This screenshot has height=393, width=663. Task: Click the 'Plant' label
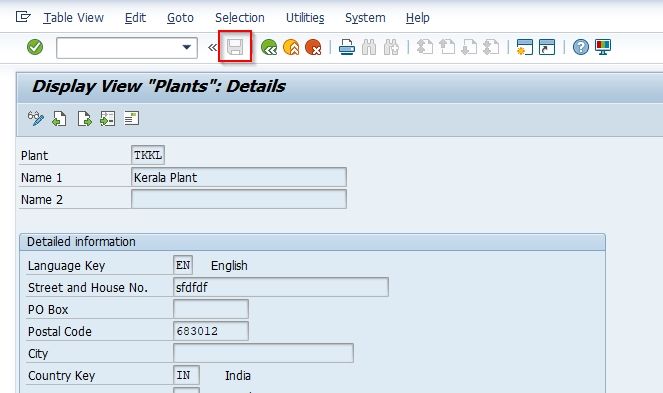click(34, 156)
